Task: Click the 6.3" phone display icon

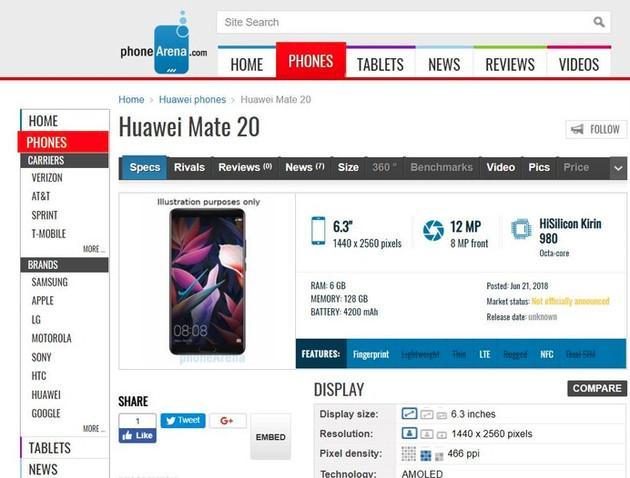Action: tap(318, 231)
